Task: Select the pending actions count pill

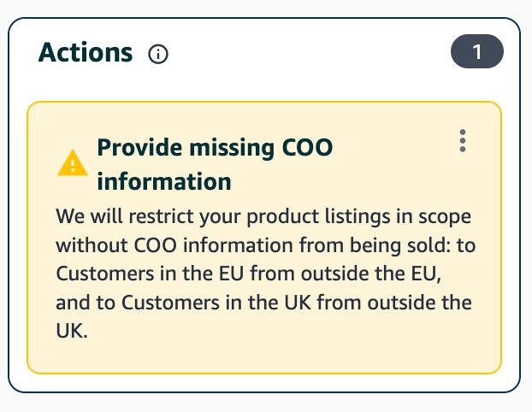Action: pos(476,53)
